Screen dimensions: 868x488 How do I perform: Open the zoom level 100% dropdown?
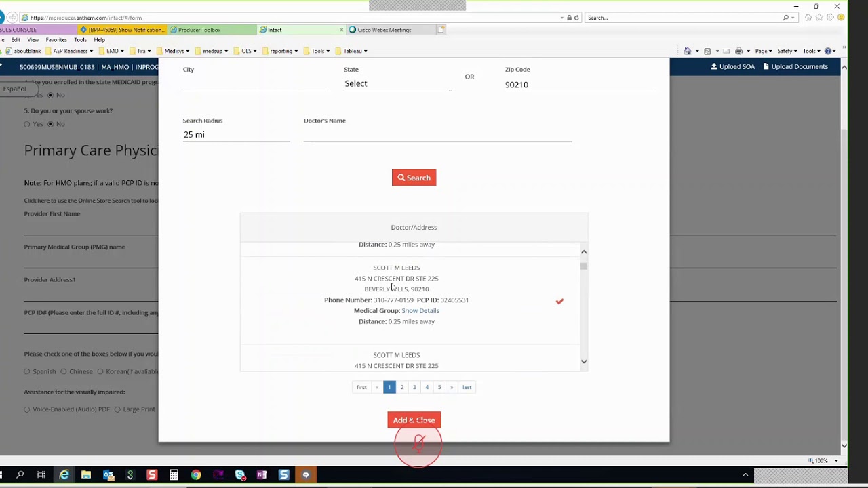pos(836,461)
